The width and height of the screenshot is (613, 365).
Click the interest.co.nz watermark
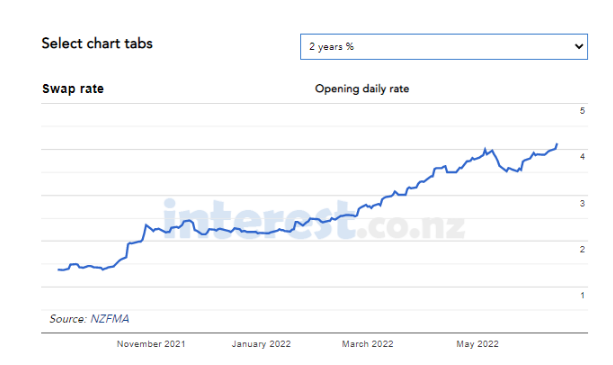coord(314,220)
